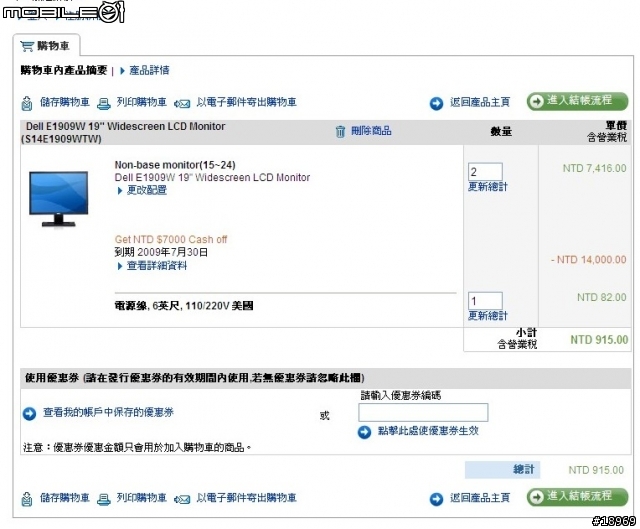The image size is (640, 529).
Task: Click the bottom save cart icon
Action: (x=27, y=499)
